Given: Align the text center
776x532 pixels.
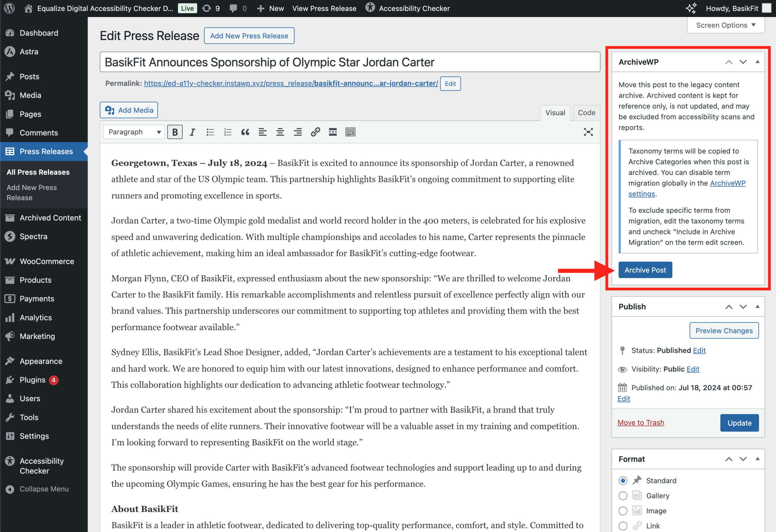Looking at the screenshot, I should click(x=280, y=132).
